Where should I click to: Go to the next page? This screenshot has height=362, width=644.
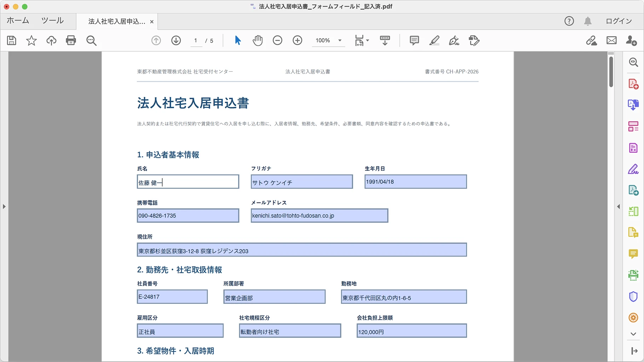coord(176,41)
